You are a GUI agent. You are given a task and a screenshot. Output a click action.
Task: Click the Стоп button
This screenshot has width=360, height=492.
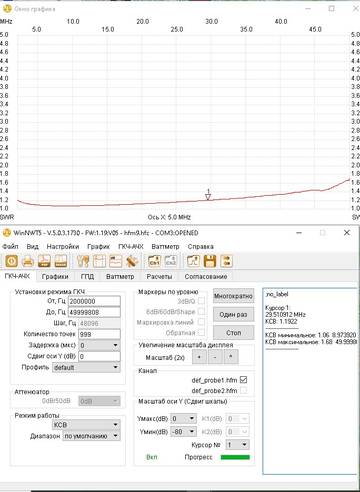233,333
